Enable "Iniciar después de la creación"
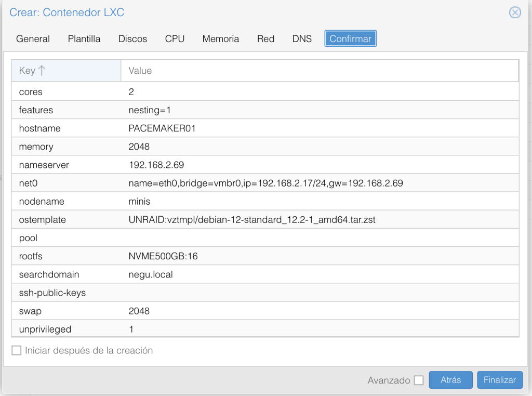 16,350
